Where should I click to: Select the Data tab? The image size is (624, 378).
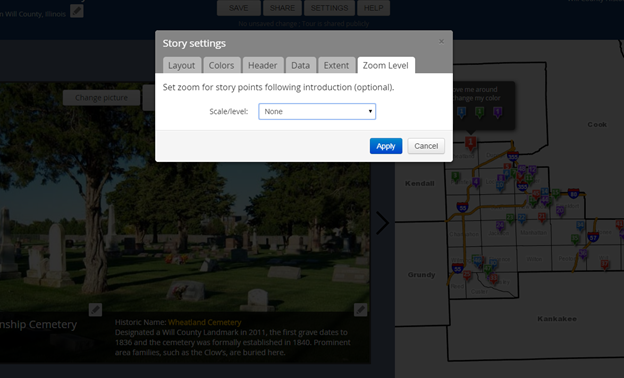300,65
